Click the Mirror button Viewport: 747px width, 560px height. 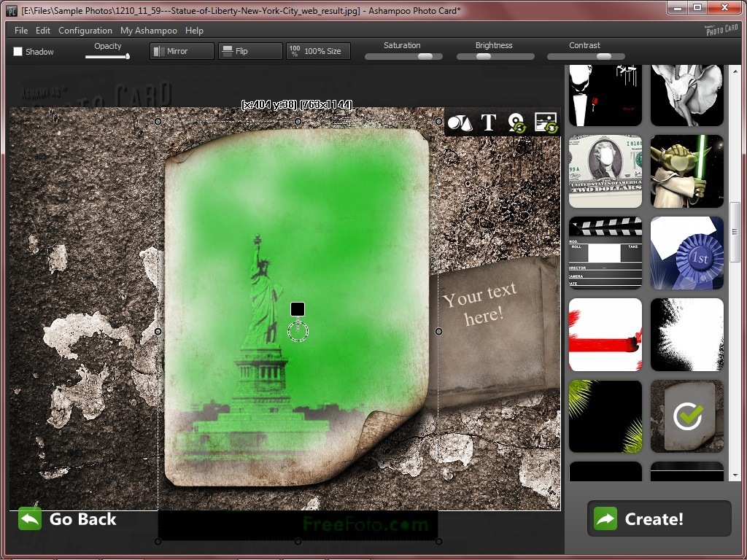pyautogui.click(x=182, y=51)
